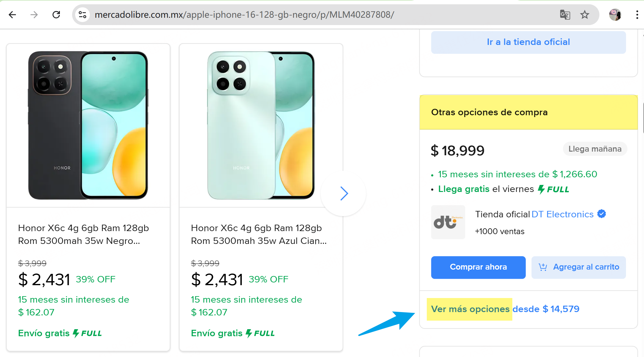Click the forward navigation arrow
The width and height of the screenshot is (644, 357).
pyautogui.click(x=34, y=14)
